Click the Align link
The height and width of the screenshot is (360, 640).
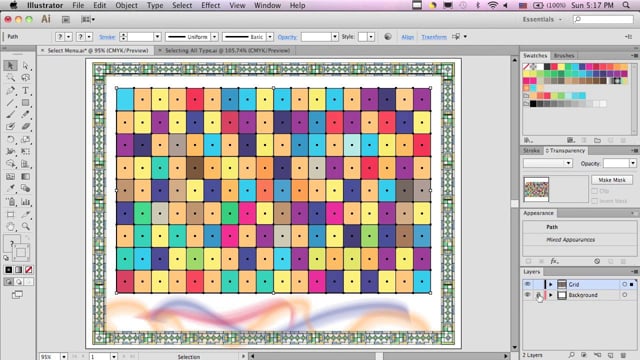click(x=407, y=37)
